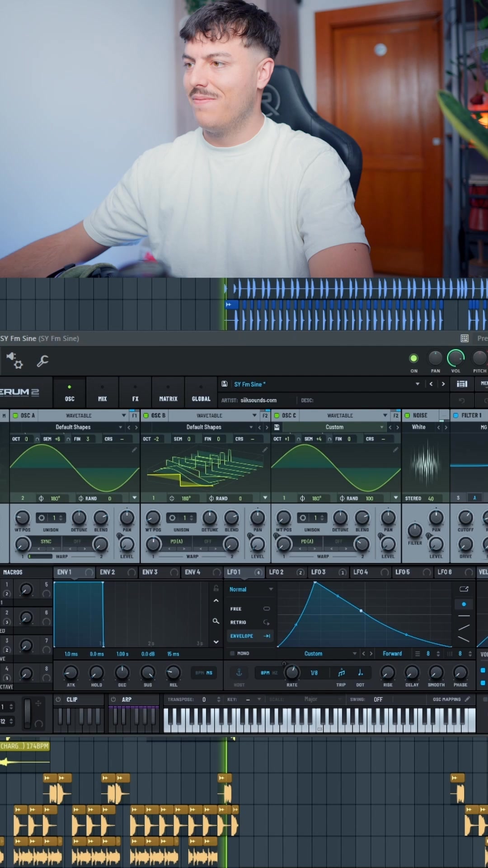Toggle the LFO anchor icon above HOST
This screenshot has width=488, height=868.
[x=239, y=673]
